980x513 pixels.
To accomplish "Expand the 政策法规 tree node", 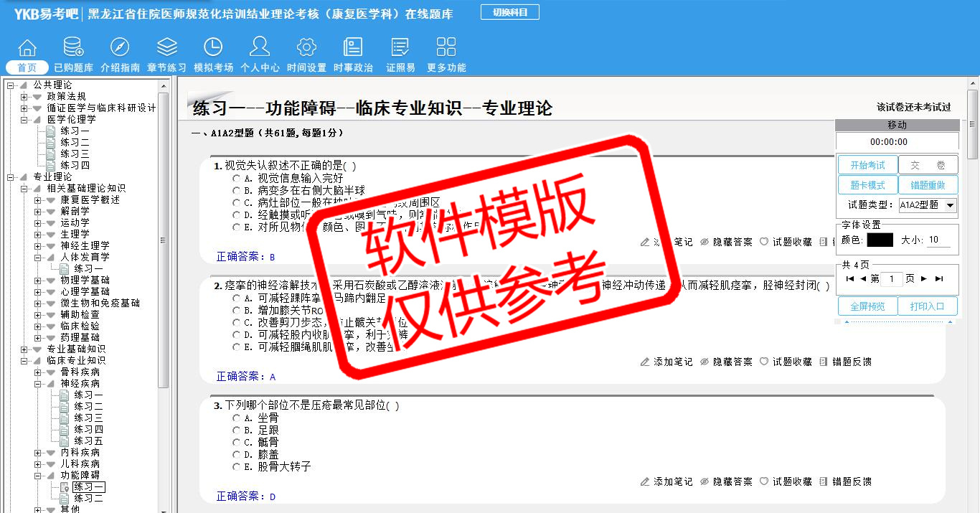I will [x=24, y=97].
